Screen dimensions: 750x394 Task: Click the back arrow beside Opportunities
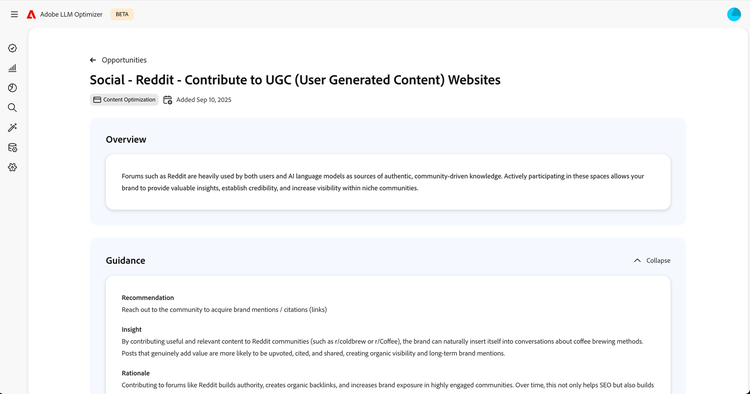tap(93, 60)
